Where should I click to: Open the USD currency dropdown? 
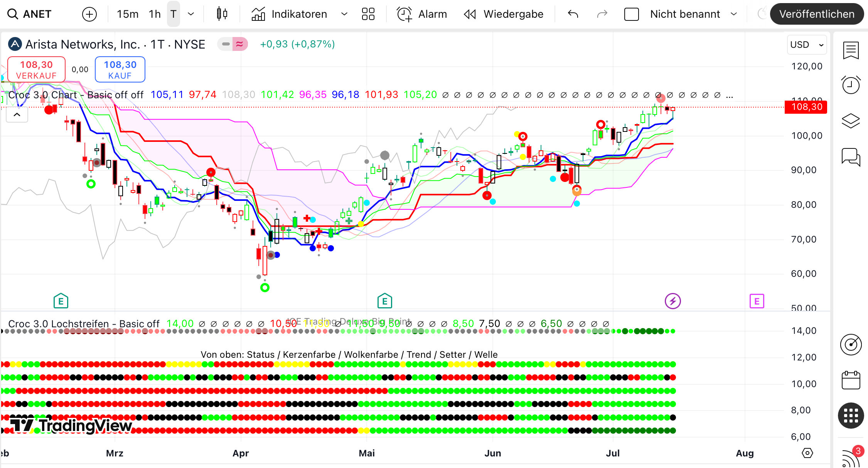[x=806, y=45]
